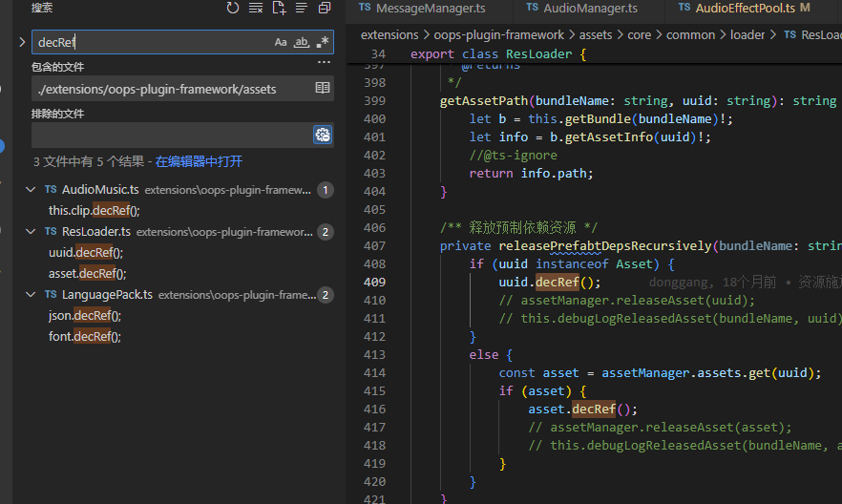842x504 pixels.
Task: Open new search editor icon
Action: [279, 8]
